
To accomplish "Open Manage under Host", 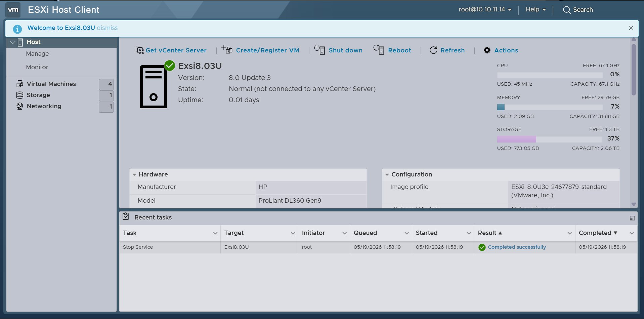I will (x=37, y=54).
